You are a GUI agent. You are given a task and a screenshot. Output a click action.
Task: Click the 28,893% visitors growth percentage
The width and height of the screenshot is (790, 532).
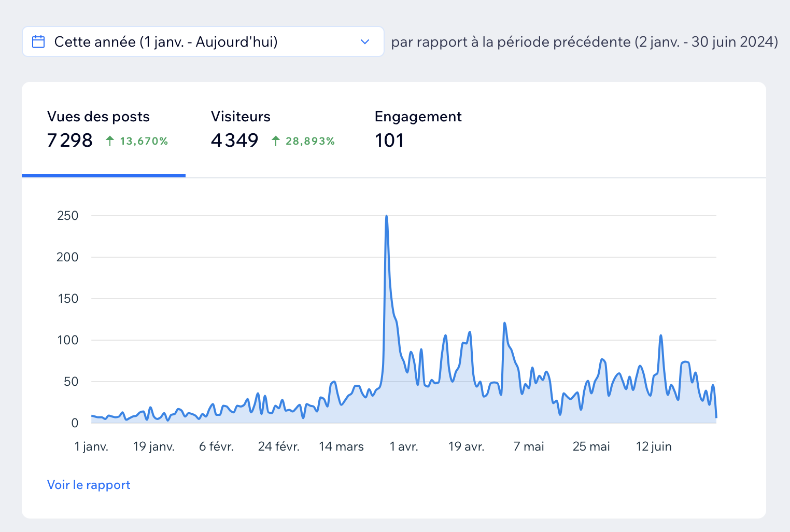coord(310,141)
